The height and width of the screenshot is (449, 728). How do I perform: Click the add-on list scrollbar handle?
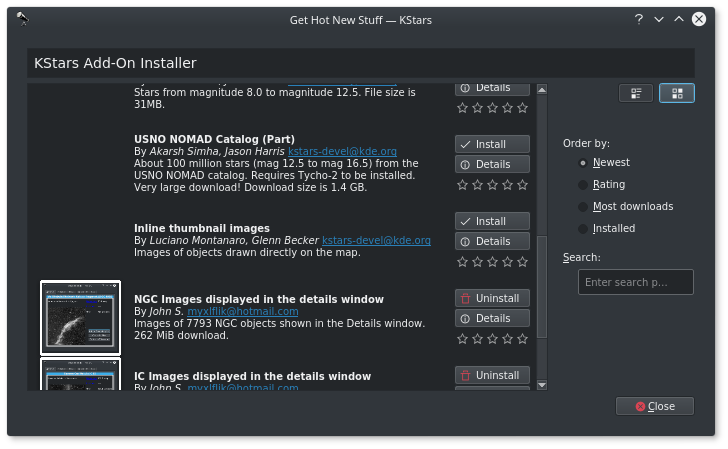[542, 287]
